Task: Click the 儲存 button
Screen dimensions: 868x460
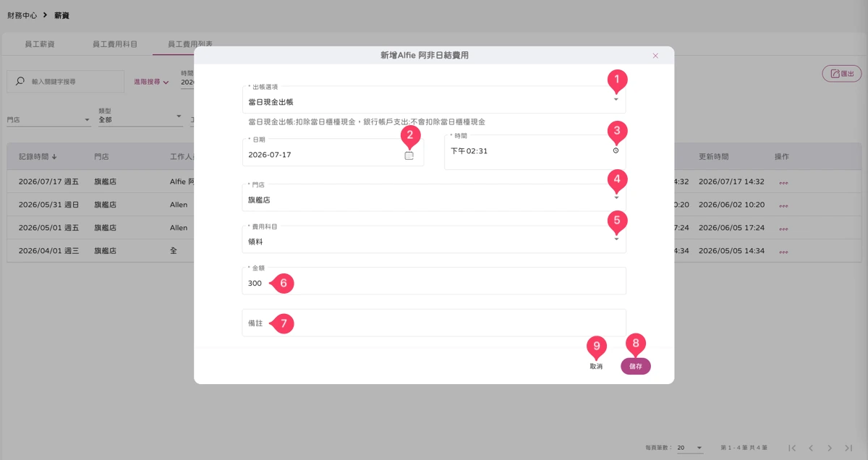Action: point(636,367)
